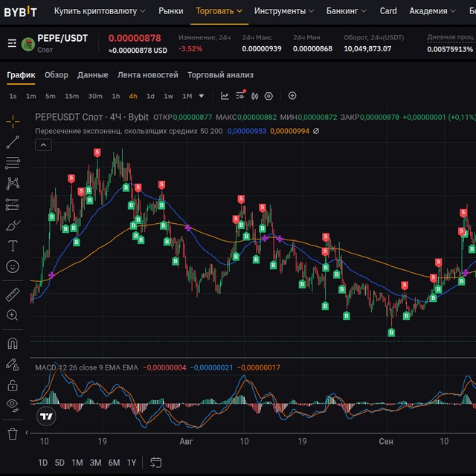
Task: Select 1M timeframe in top row
Action: point(187,96)
